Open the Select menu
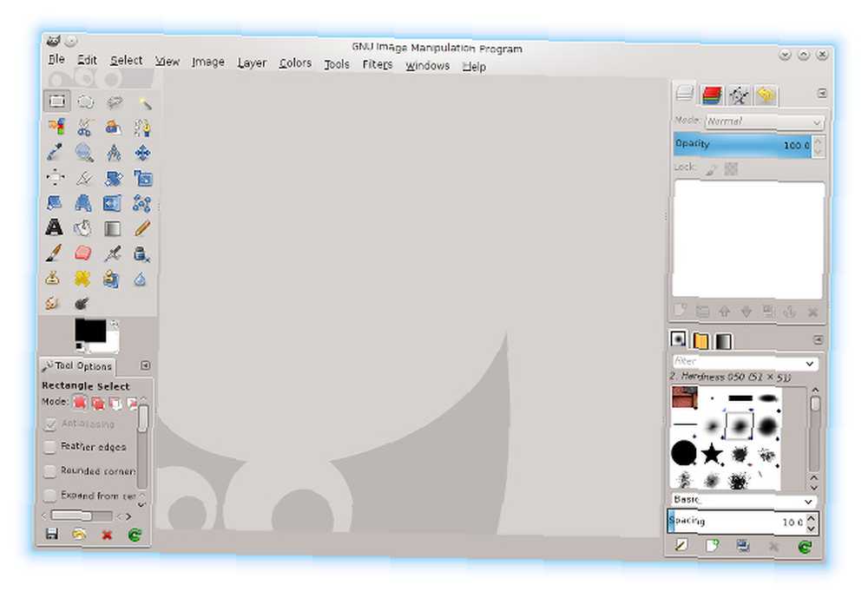This screenshot has width=868, height=598. [126, 61]
